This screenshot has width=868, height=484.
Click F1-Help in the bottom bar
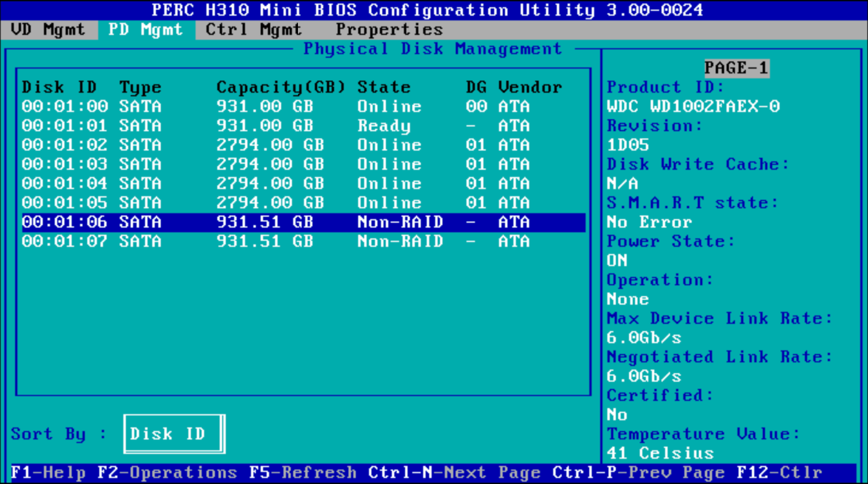tap(48, 473)
